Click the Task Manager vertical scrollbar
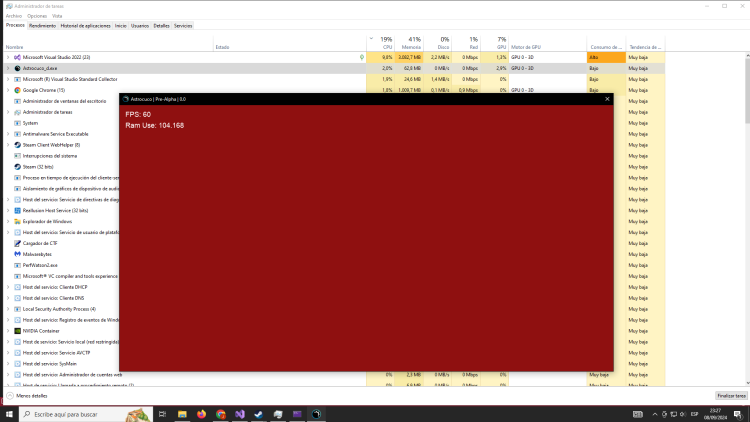 pyautogui.click(x=746, y=200)
